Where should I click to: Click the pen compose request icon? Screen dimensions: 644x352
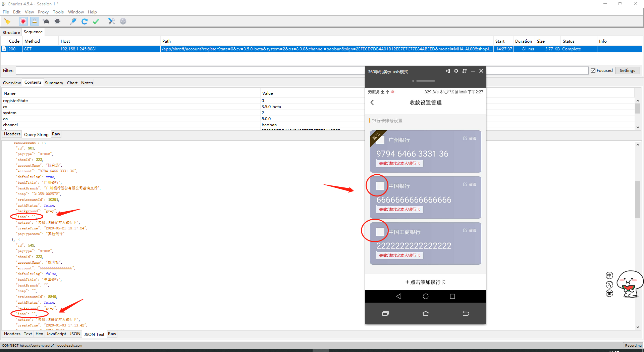pyautogui.click(x=73, y=21)
